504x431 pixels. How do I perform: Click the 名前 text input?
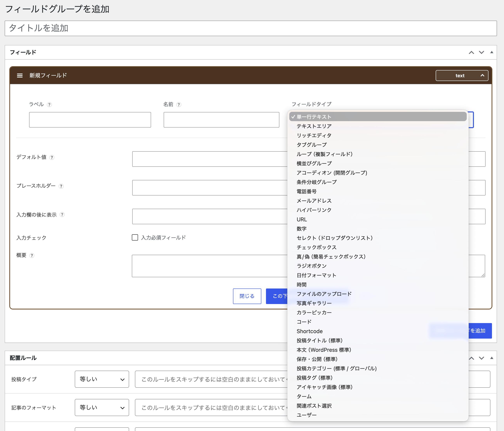(221, 120)
